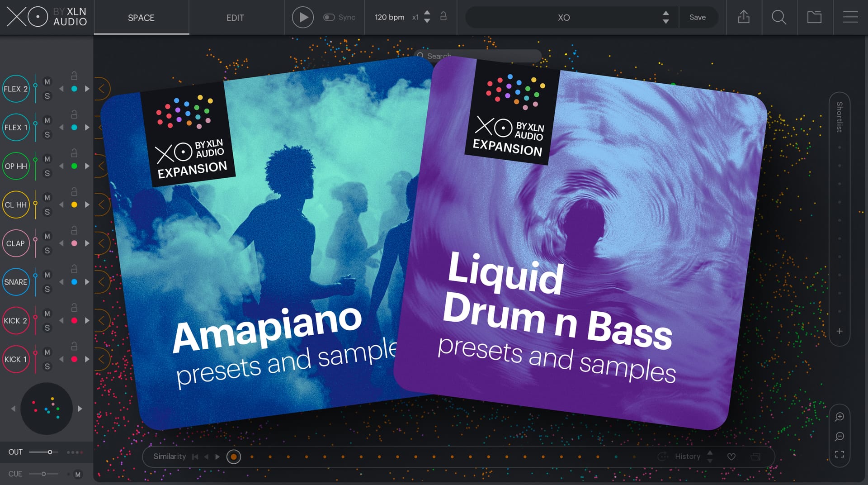Solo the SNARE channel
This screenshot has width=868, height=485.
pos(47,290)
